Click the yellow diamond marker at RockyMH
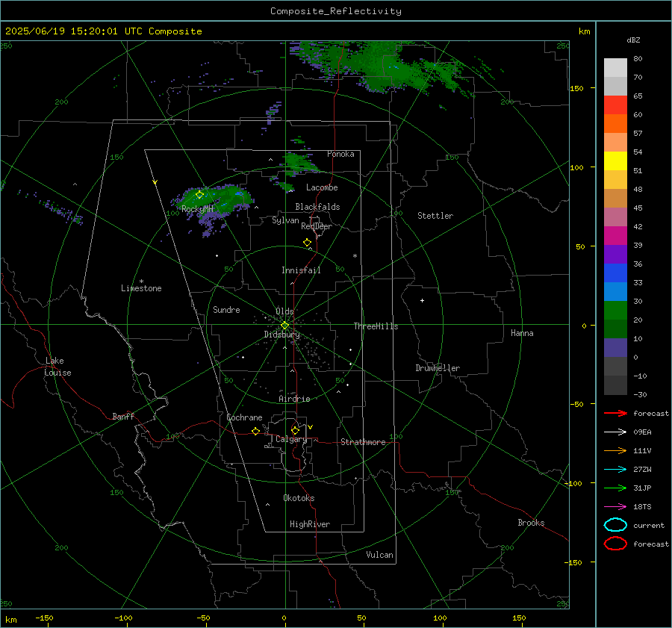 click(x=199, y=195)
